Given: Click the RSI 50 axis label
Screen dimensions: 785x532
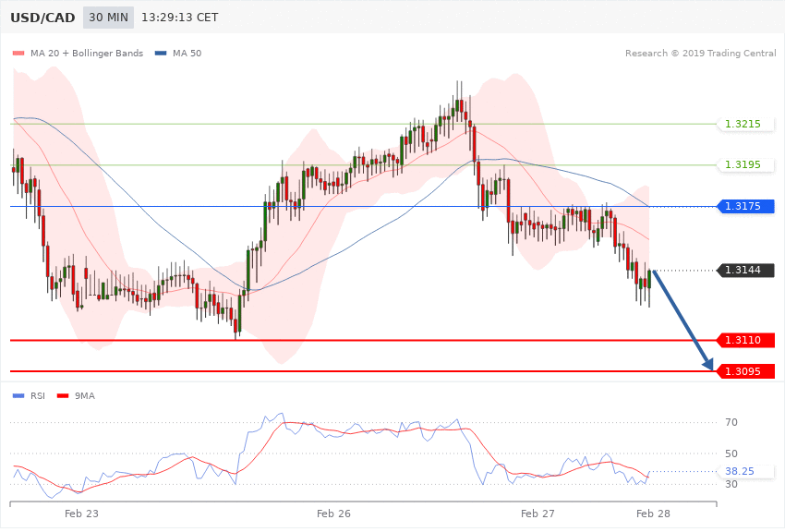Looking at the screenshot, I should [x=731, y=453].
